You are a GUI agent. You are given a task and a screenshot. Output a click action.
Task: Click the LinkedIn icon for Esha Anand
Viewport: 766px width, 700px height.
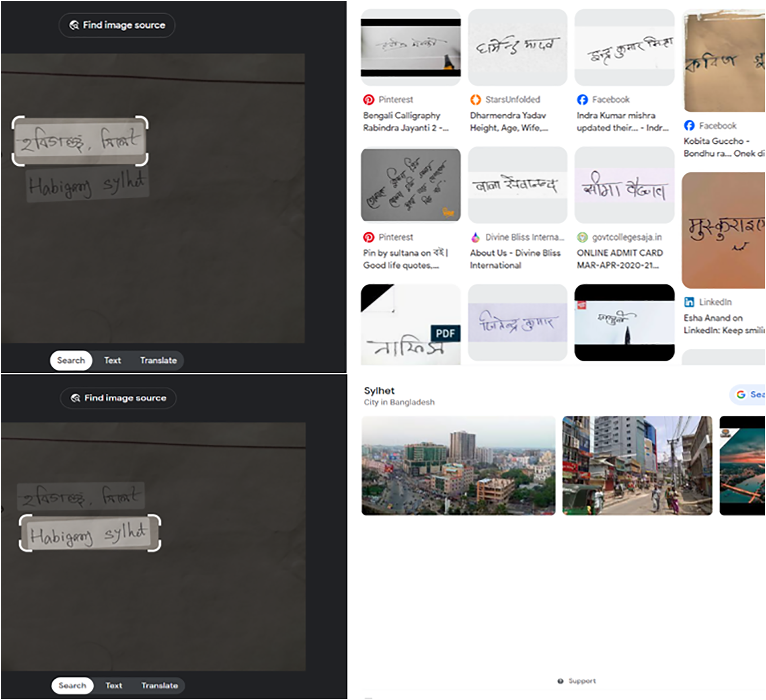[x=689, y=302]
